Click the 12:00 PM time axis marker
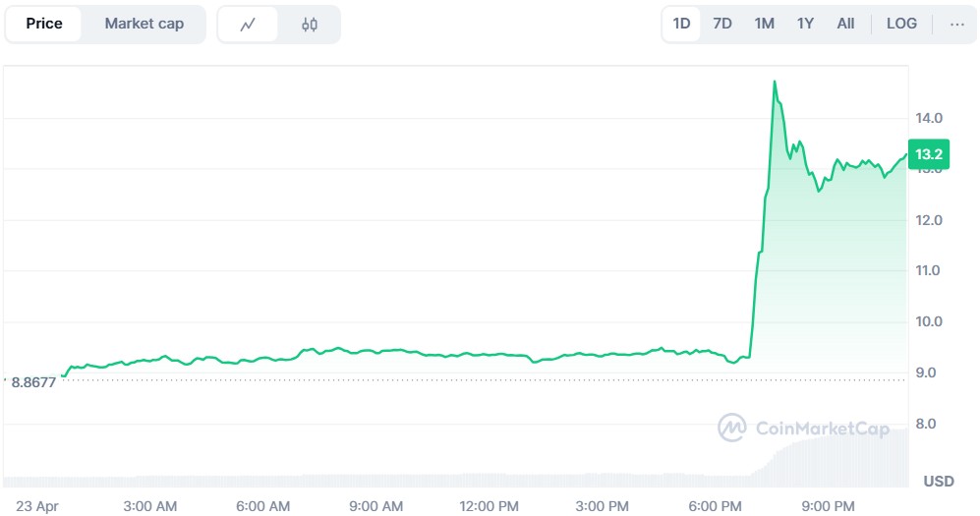The height and width of the screenshot is (516, 980). coord(490,506)
